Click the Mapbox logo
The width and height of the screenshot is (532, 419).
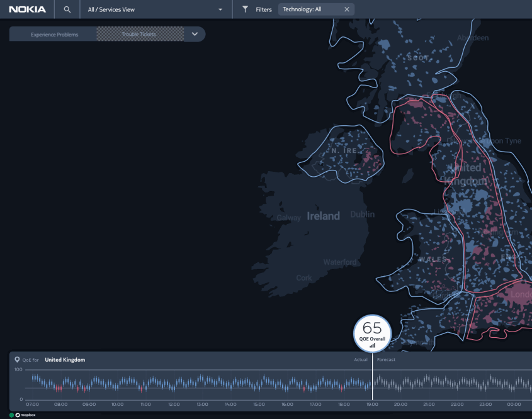pyautogui.click(x=26, y=415)
